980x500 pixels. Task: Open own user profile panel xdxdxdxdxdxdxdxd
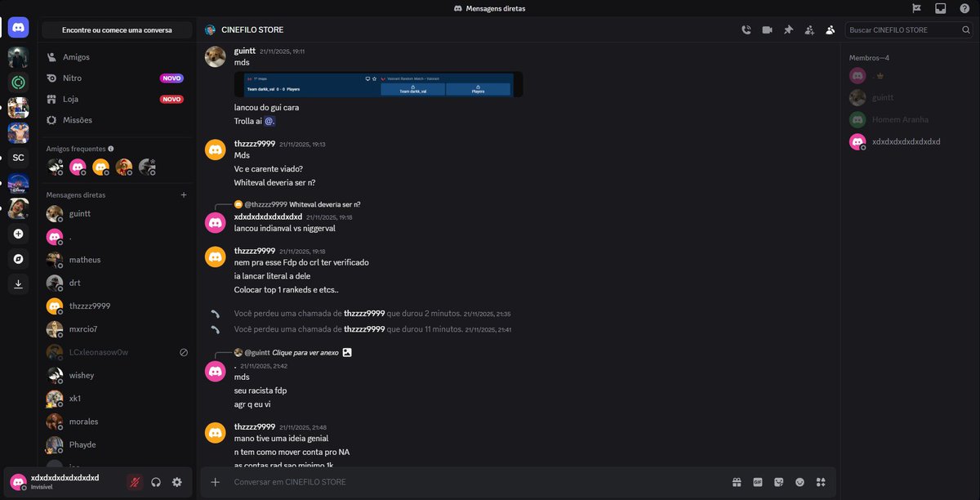pos(64,482)
